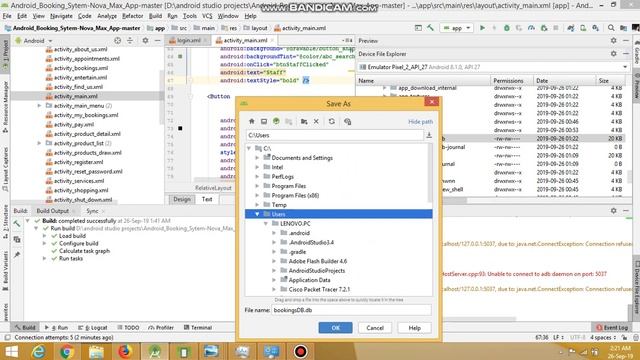The height and width of the screenshot is (360, 640).
Task: Switch to the login.xml editor tab
Action: point(189,40)
